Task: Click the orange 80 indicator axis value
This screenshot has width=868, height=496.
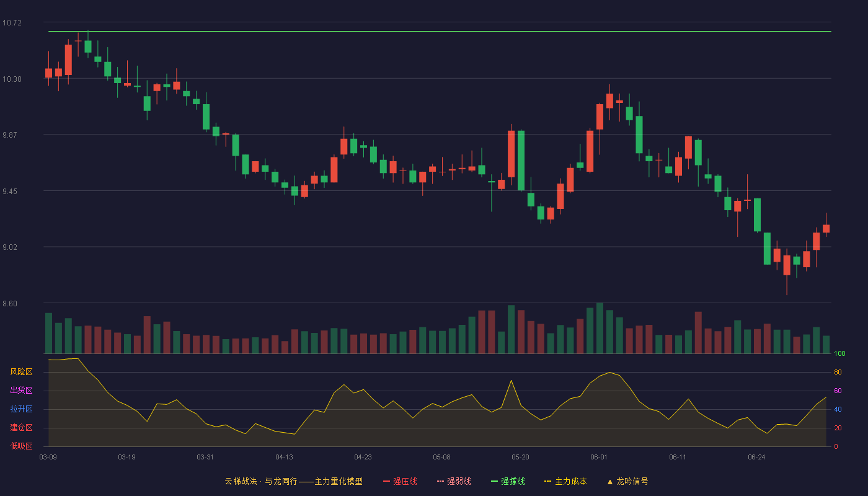Action: click(x=838, y=372)
